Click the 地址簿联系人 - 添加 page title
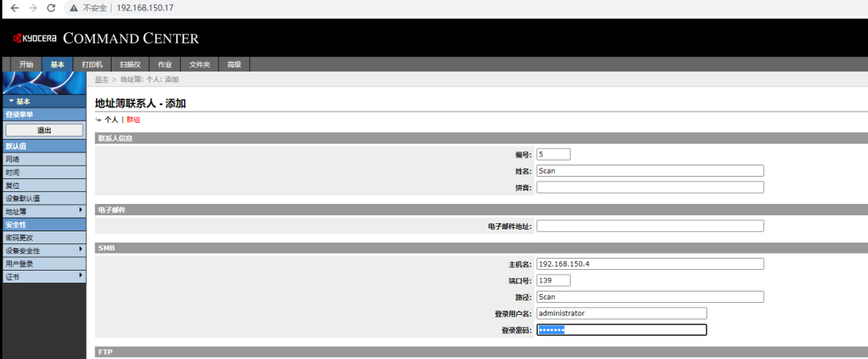 [x=141, y=103]
